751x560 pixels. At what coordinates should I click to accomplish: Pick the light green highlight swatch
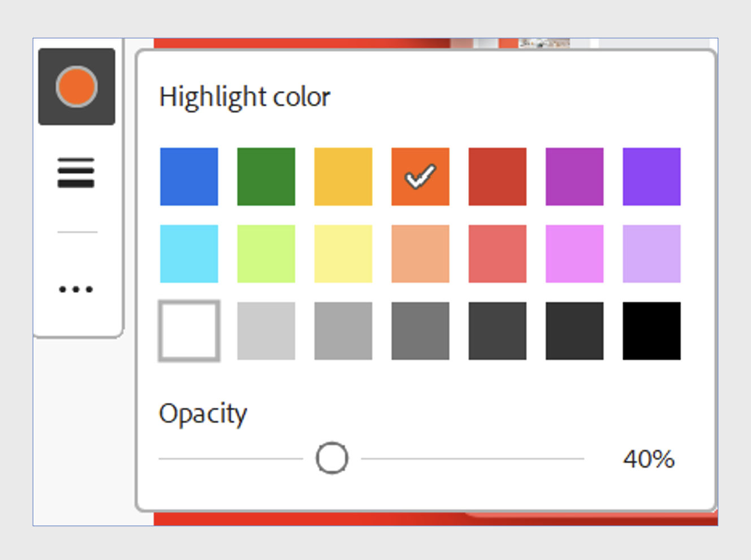(266, 254)
